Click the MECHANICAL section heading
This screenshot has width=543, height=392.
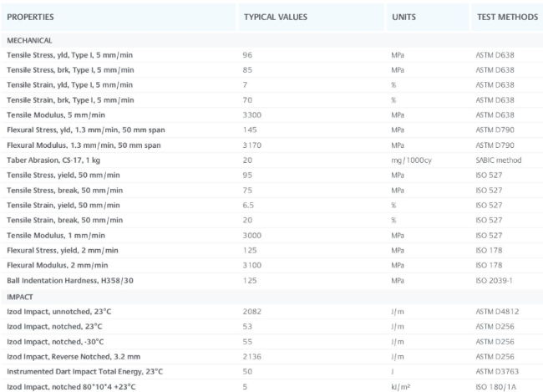pyautogui.click(x=29, y=41)
